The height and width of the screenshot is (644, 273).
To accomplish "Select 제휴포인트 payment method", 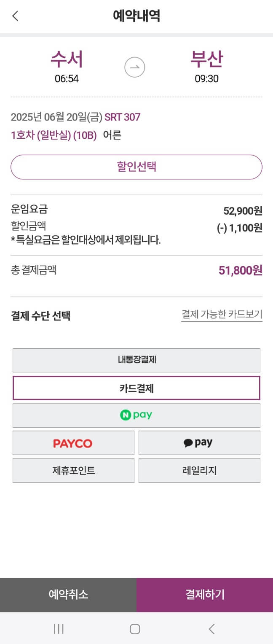I will (x=73, y=470).
